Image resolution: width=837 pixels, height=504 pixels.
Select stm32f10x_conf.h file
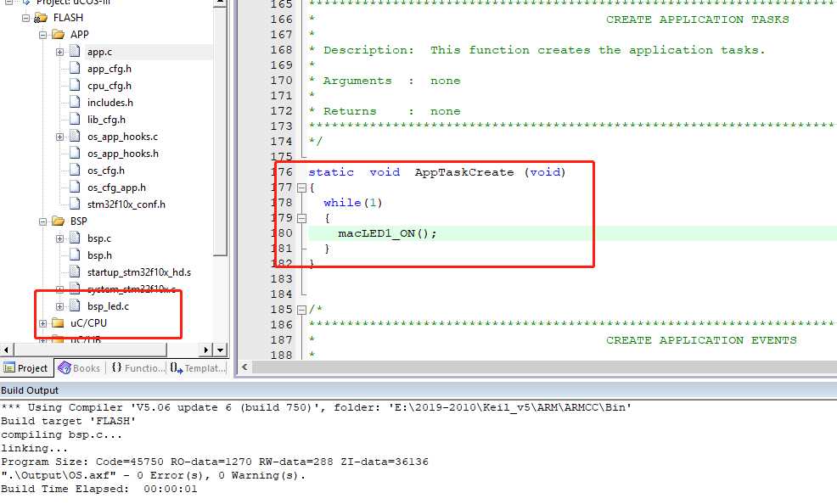pyautogui.click(x=126, y=204)
